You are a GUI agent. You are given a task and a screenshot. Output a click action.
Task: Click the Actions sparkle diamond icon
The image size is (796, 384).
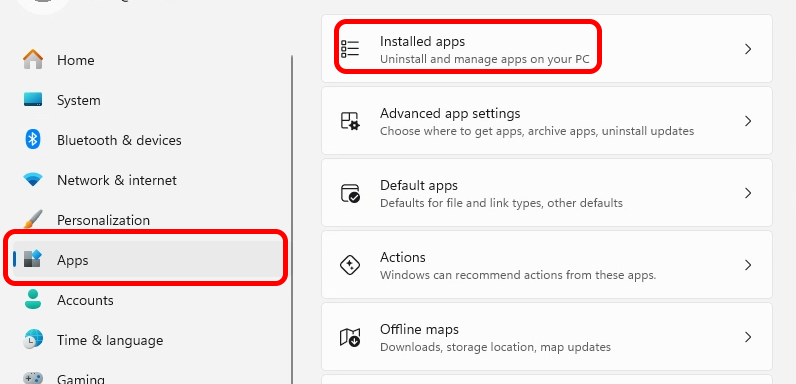(350, 265)
